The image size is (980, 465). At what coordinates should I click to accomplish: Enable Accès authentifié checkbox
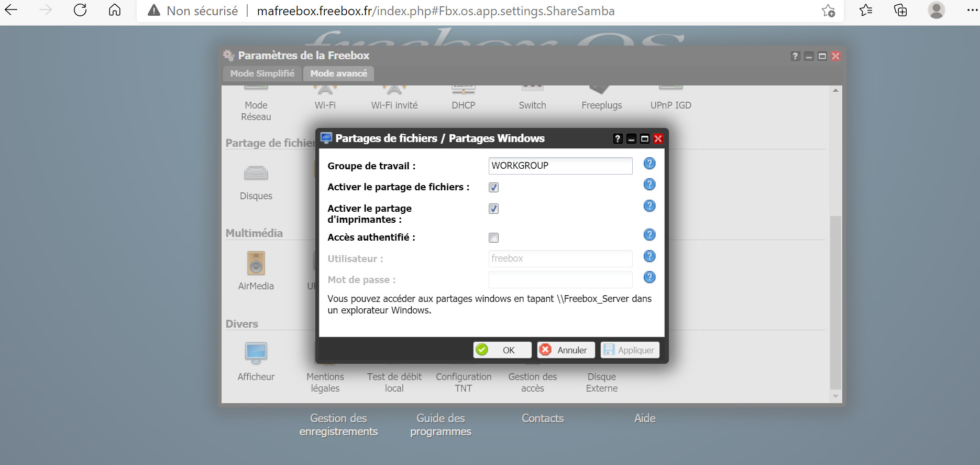click(493, 237)
